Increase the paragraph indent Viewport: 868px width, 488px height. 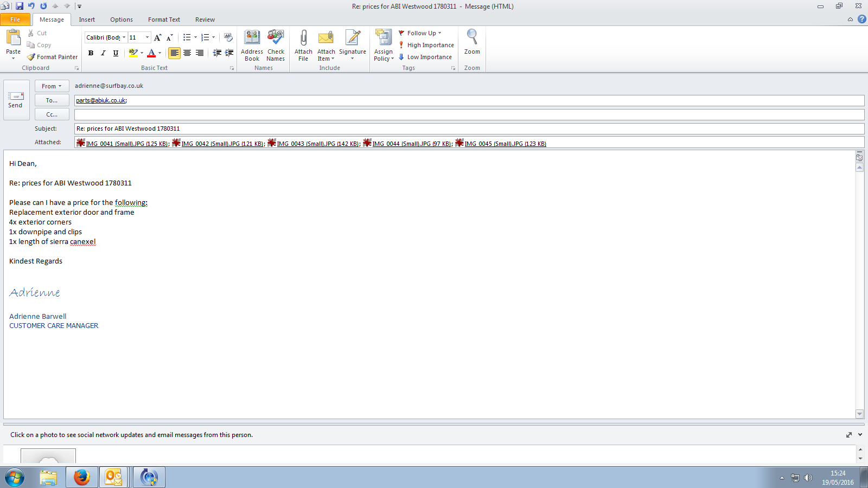[x=229, y=53]
